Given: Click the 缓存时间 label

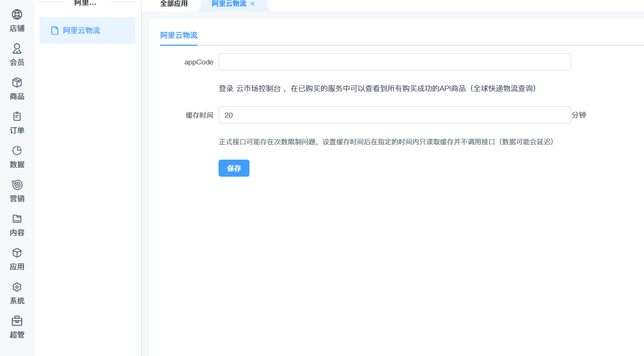Looking at the screenshot, I should coord(199,115).
